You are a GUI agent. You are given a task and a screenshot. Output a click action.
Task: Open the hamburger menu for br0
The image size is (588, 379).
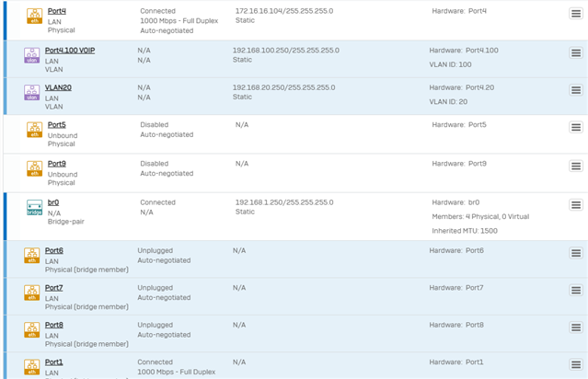[576, 205]
